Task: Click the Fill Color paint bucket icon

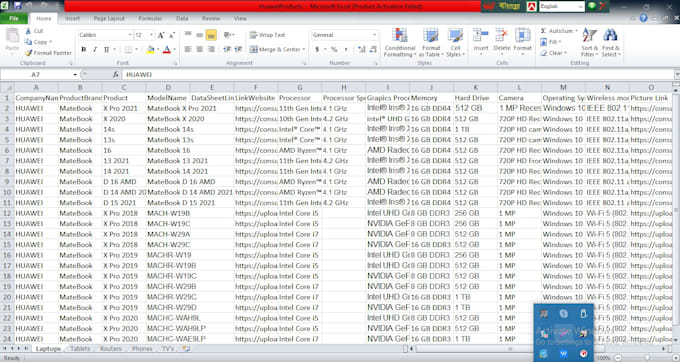Action: coord(150,50)
